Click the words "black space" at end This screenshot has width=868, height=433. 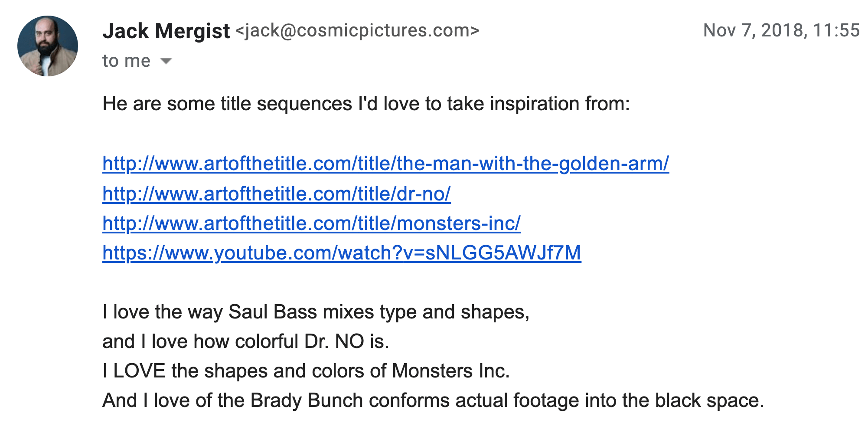[x=708, y=401]
